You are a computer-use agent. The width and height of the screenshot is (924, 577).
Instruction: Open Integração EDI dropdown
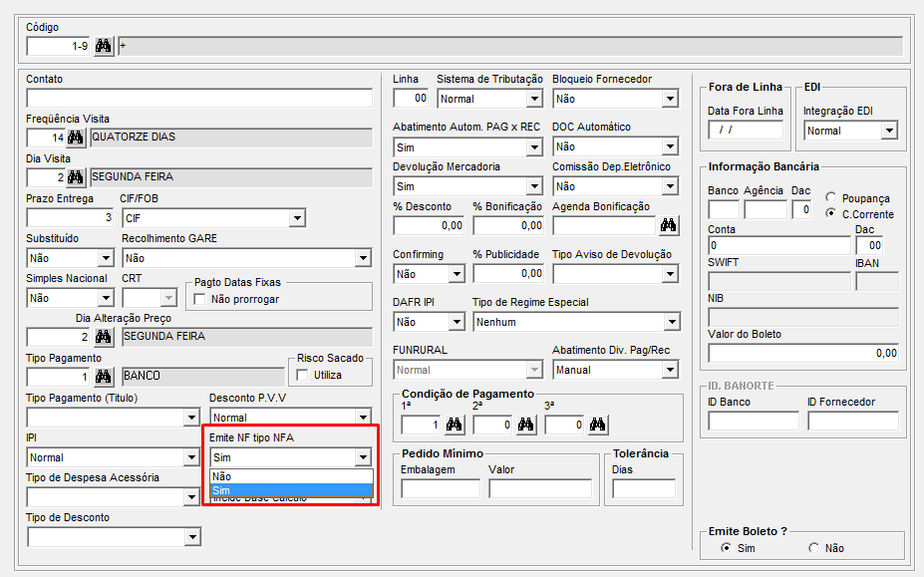(889, 131)
